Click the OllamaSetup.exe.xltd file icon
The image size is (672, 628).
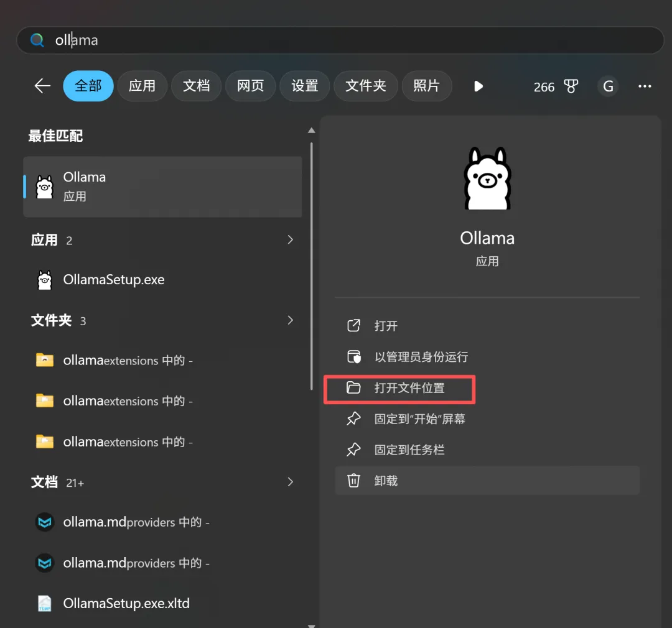[x=45, y=604]
